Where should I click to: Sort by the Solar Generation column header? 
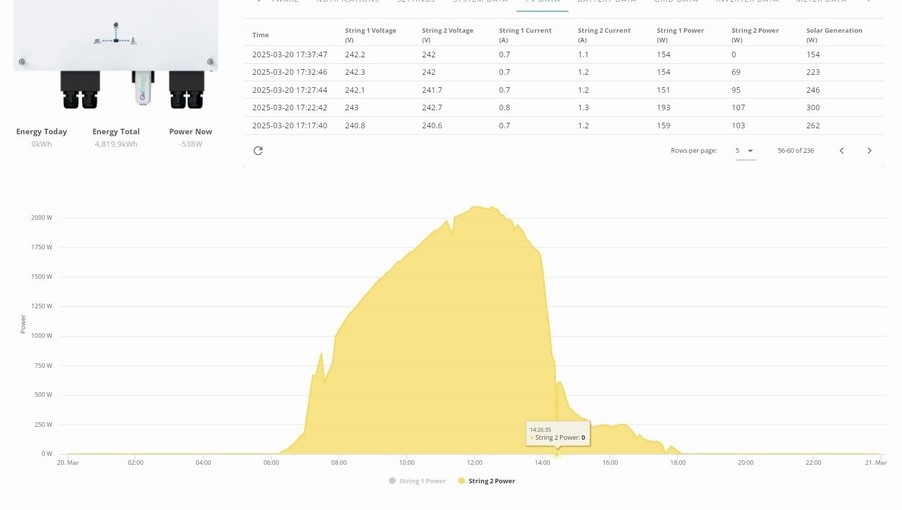point(834,35)
